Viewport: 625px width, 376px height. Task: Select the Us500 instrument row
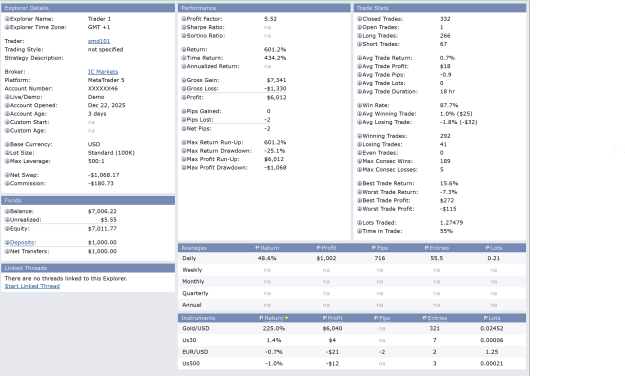pos(352,364)
